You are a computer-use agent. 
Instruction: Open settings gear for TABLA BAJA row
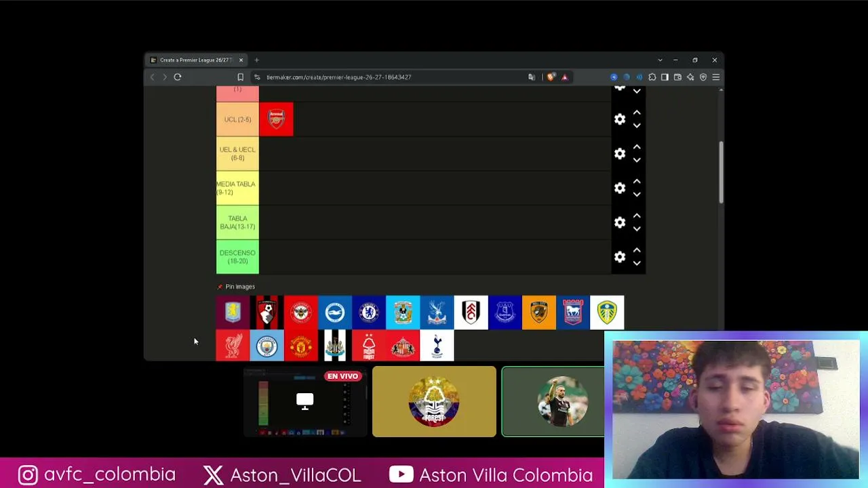pyautogui.click(x=620, y=222)
